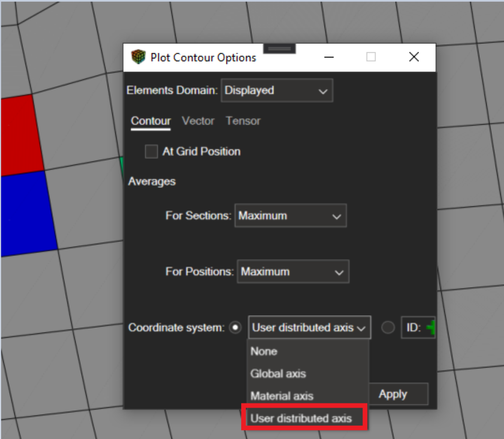Choose User distributed axis in the list

301,418
